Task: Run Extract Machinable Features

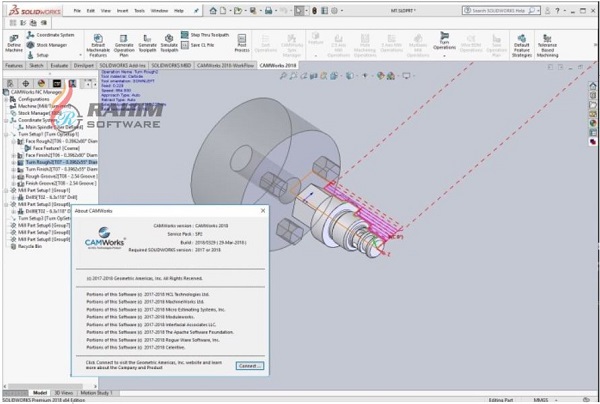Action: pos(98,45)
